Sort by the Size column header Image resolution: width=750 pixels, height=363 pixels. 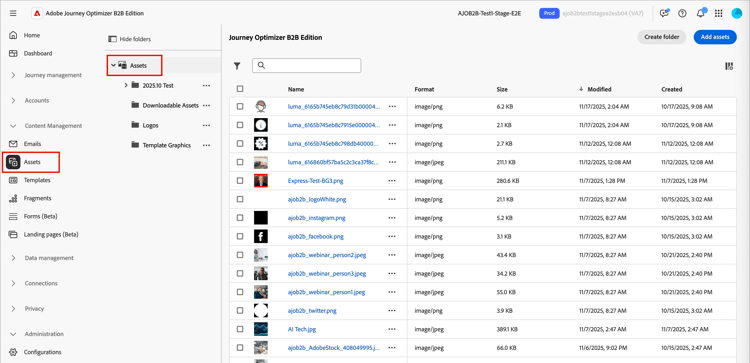(x=502, y=89)
